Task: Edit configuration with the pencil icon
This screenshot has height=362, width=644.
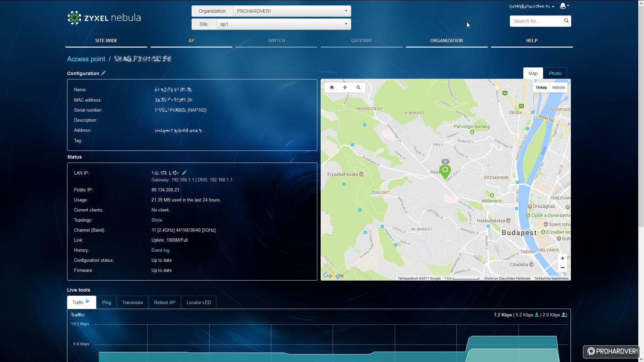Action: [x=103, y=73]
